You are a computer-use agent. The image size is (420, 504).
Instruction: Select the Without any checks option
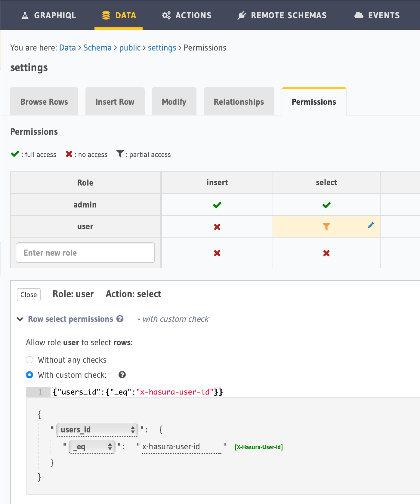coord(29,360)
